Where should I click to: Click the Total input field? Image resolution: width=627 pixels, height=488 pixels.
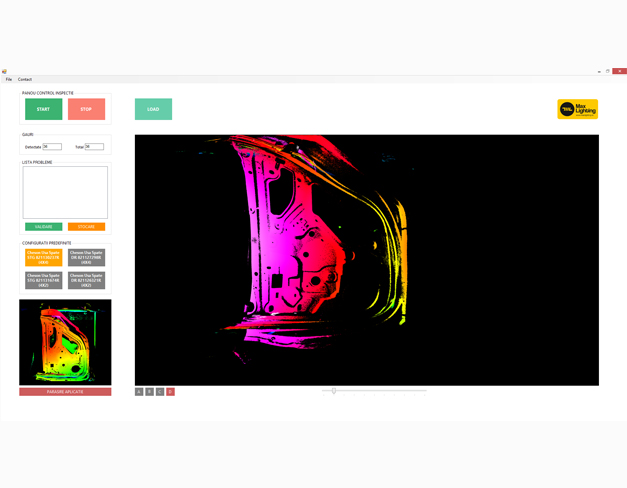[94, 147]
